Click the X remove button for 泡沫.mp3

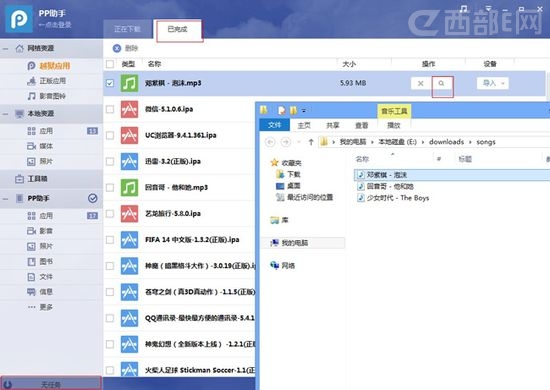click(421, 83)
